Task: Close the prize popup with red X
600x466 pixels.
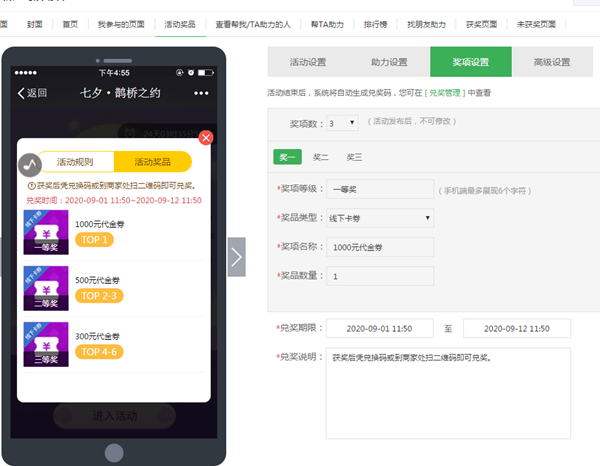Action: click(x=206, y=138)
